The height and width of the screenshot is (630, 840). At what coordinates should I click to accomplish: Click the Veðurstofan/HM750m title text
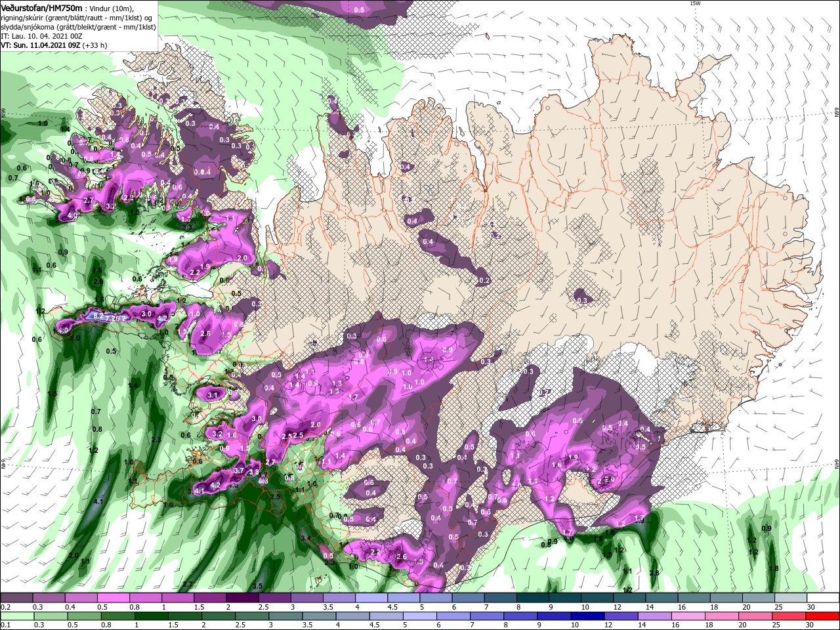pos(41,7)
